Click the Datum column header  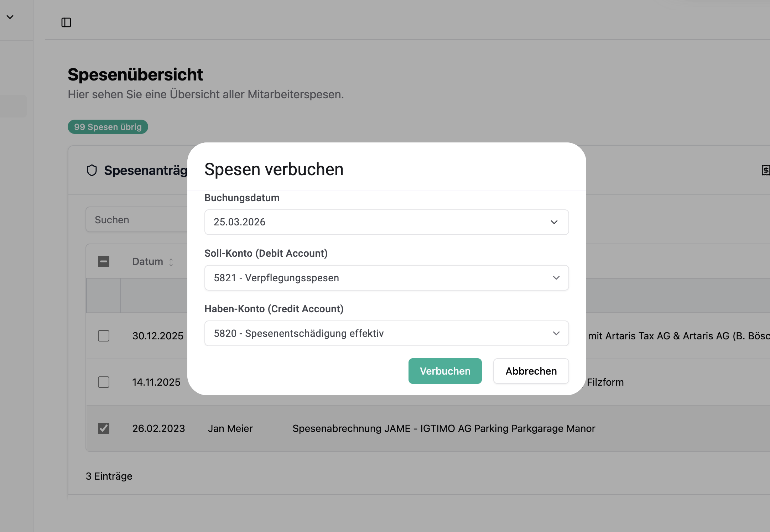(x=147, y=261)
